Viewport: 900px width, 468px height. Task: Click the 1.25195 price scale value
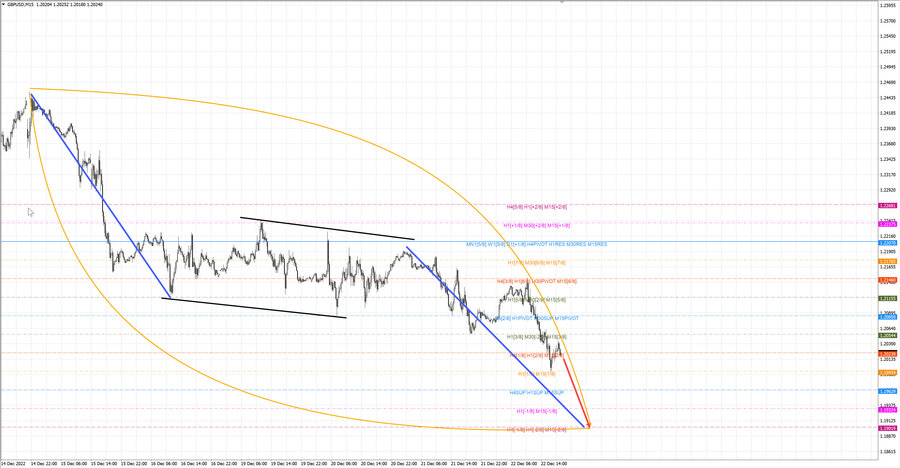pyautogui.click(x=887, y=51)
